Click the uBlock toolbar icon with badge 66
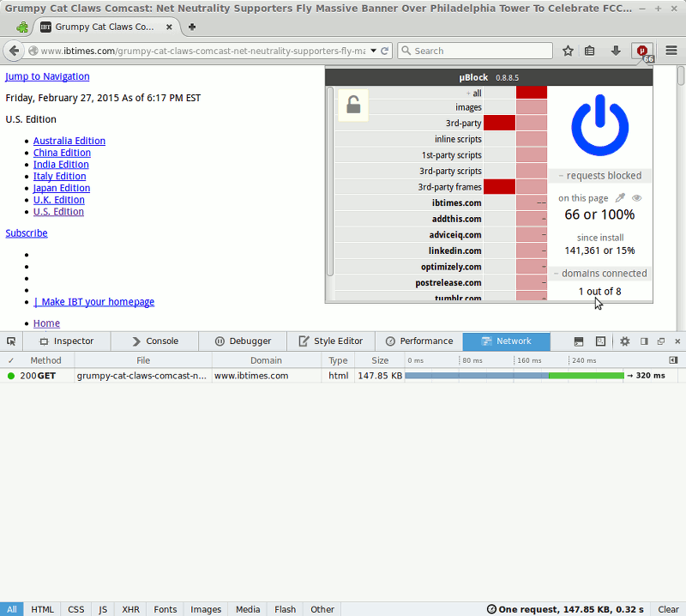This screenshot has width=686, height=616. point(642,51)
